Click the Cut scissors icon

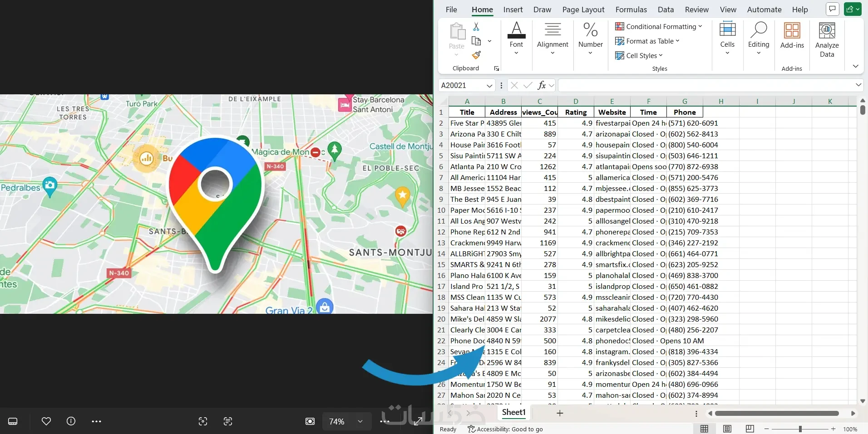click(x=476, y=27)
